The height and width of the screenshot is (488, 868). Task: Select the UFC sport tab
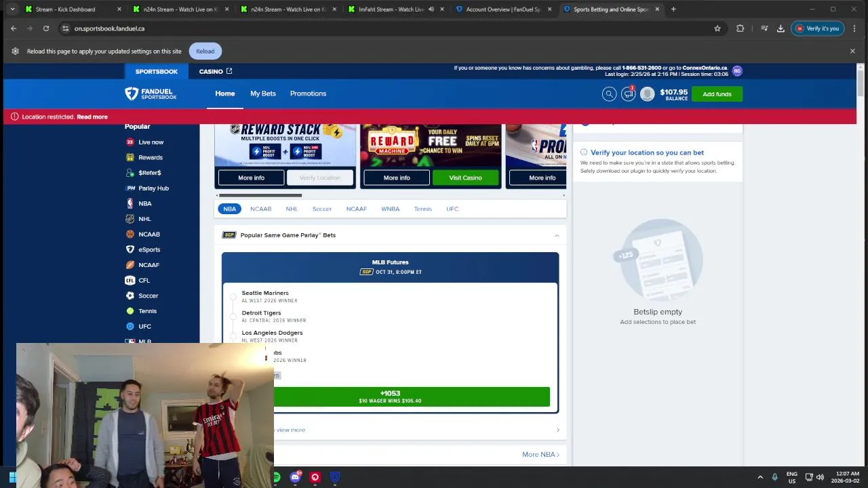(x=452, y=209)
